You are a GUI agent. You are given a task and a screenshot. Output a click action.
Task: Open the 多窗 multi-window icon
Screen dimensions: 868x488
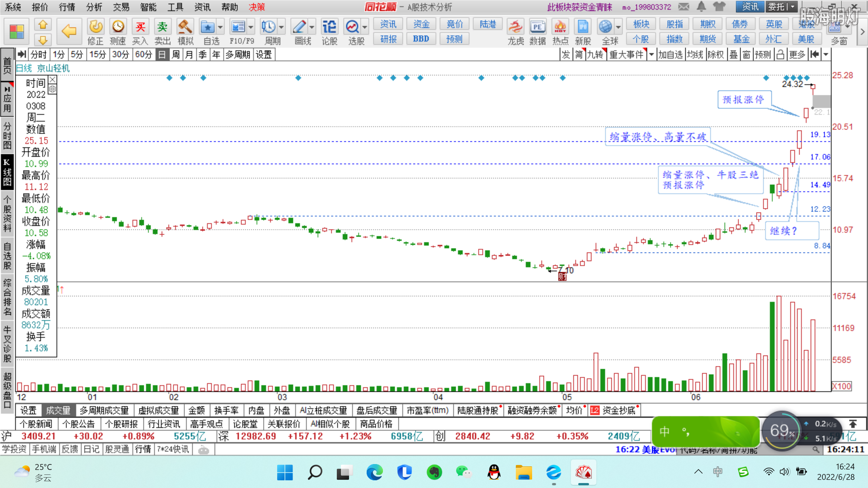click(x=835, y=32)
